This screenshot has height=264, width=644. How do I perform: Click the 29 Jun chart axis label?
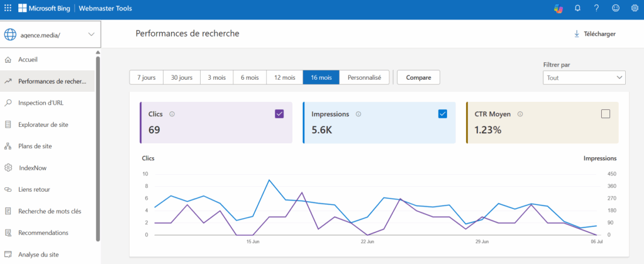482,242
